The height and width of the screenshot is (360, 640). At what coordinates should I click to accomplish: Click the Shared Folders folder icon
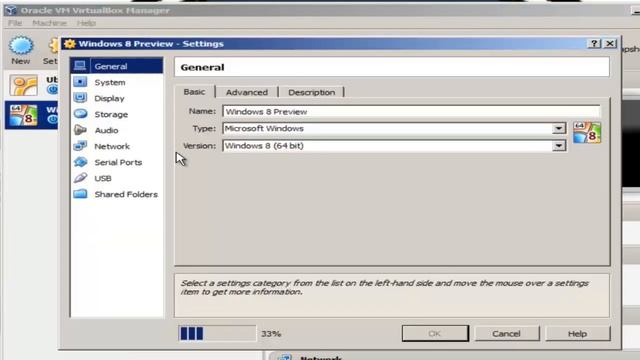80,194
